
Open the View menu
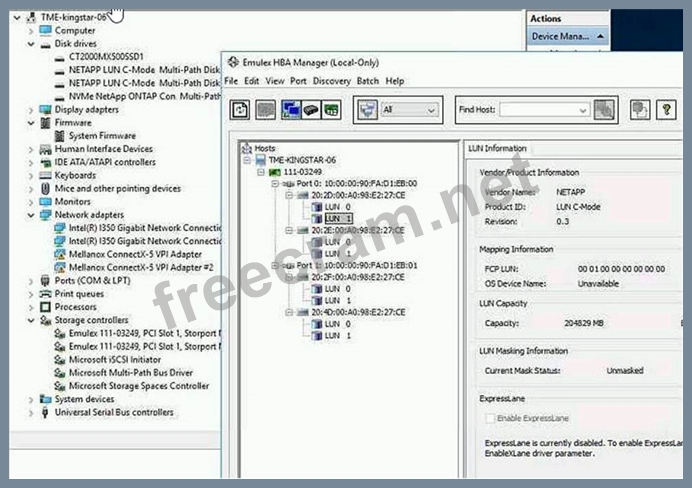click(x=275, y=81)
